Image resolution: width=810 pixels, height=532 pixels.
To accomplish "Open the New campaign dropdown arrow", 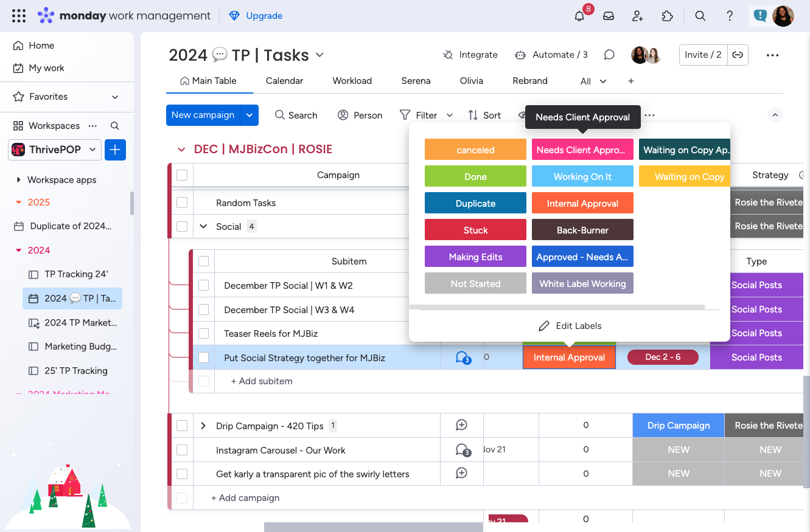I will (x=250, y=115).
